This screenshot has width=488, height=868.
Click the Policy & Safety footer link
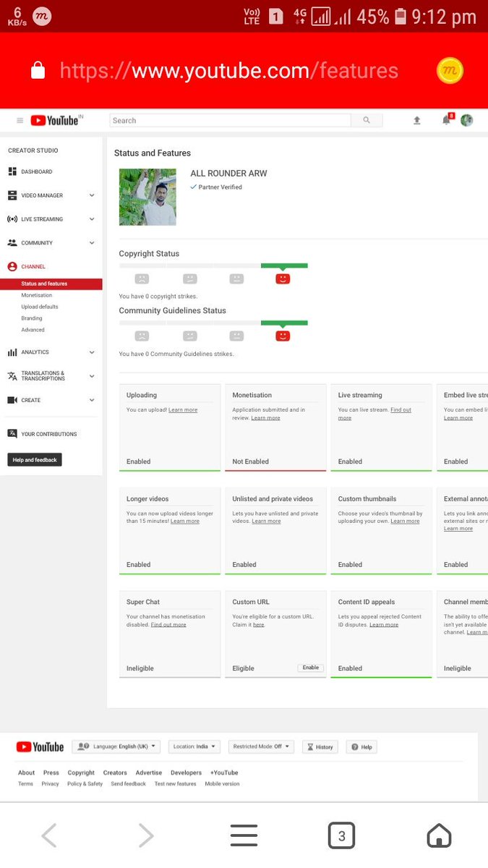point(85,784)
